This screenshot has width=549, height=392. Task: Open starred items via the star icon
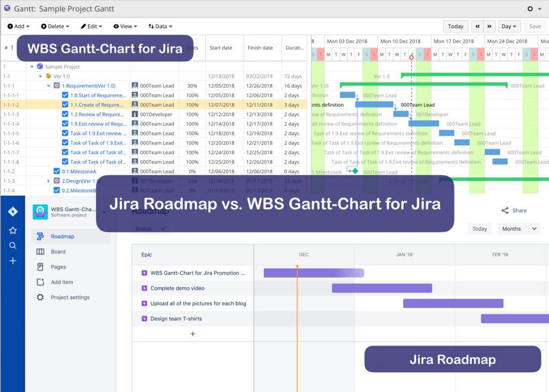13,231
